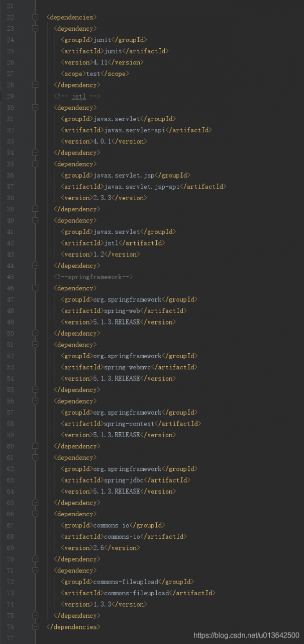
Task: Collapse the dependencies block fold marker at line 22
Action: [35, 17]
